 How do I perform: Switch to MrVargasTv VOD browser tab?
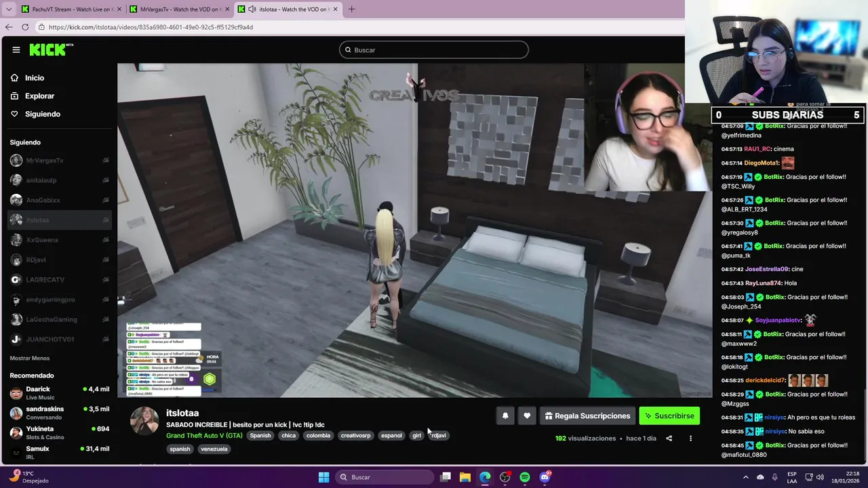179,9
